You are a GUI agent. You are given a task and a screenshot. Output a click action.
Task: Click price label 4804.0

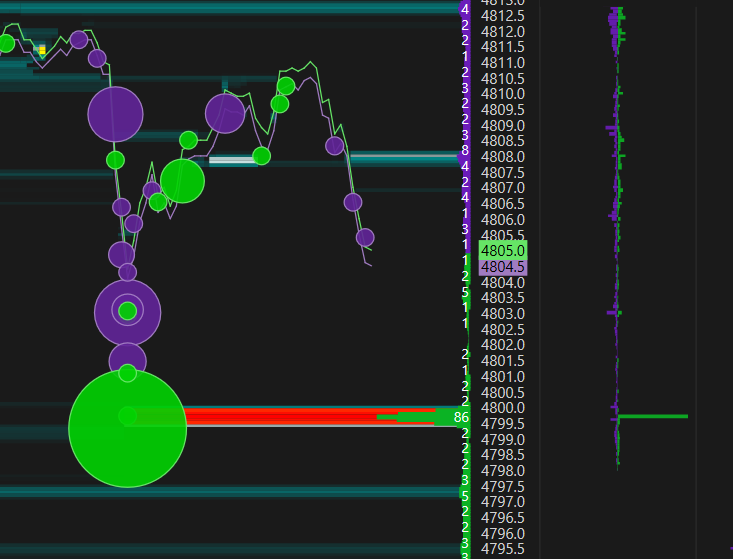click(x=503, y=283)
